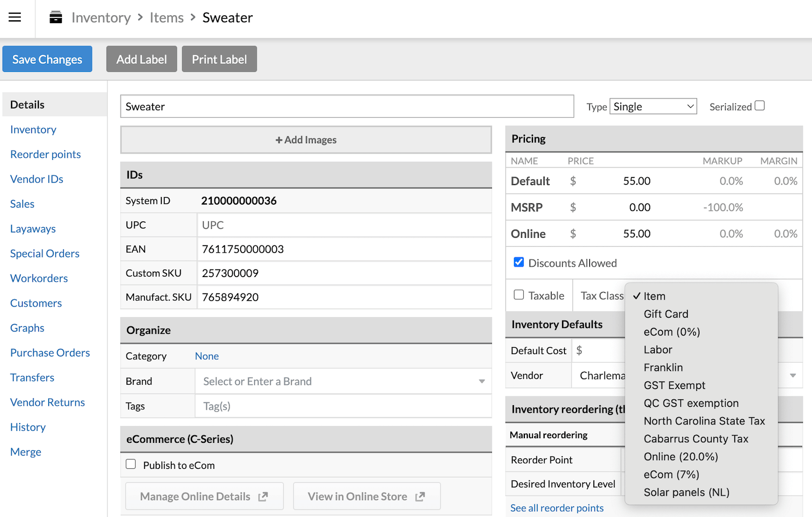Toggle the Serialized checkbox
Image resolution: width=812 pixels, height=517 pixels.
click(760, 105)
